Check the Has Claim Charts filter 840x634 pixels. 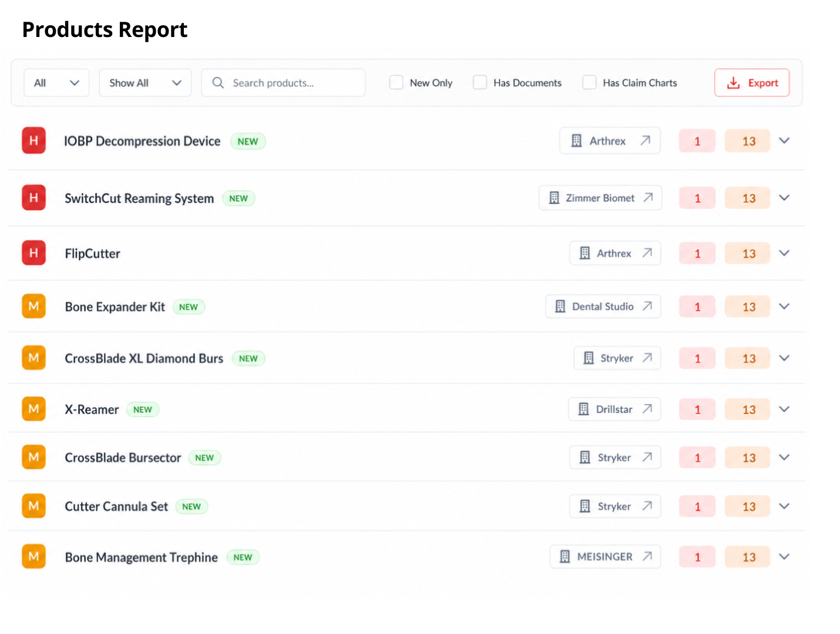589,82
